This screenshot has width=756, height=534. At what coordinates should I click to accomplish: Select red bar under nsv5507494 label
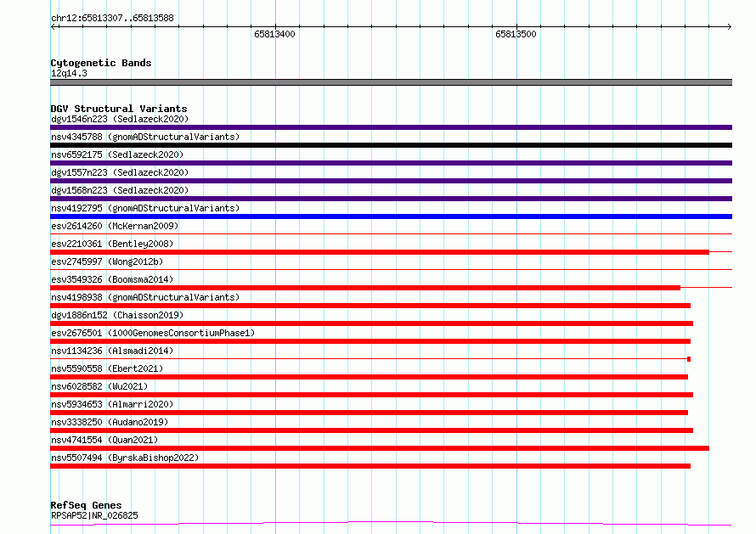370,466
